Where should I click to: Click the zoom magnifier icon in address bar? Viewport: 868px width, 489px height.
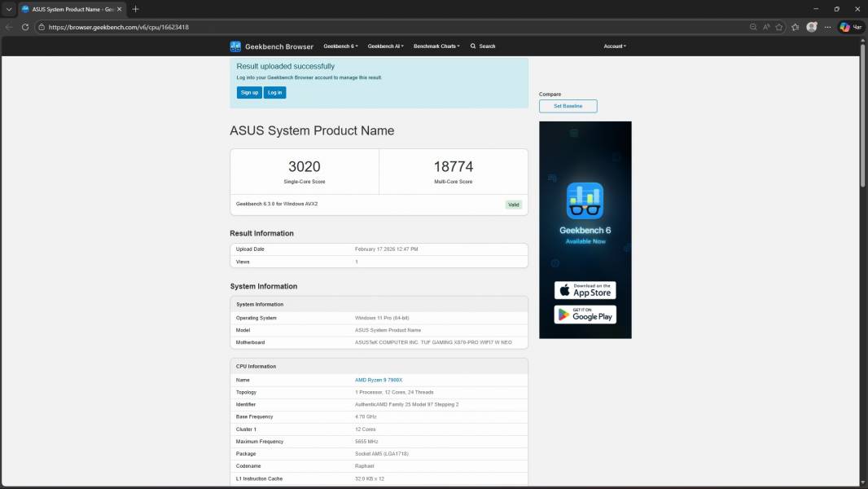click(x=752, y=27)
